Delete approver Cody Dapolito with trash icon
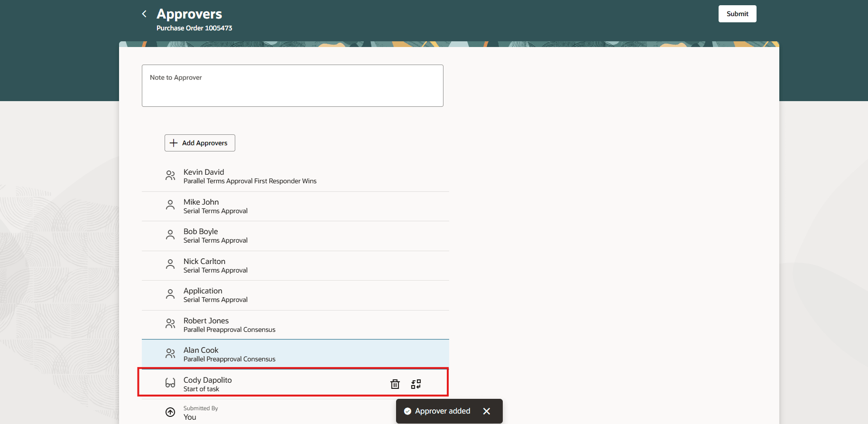 click(x=395, y=384)
